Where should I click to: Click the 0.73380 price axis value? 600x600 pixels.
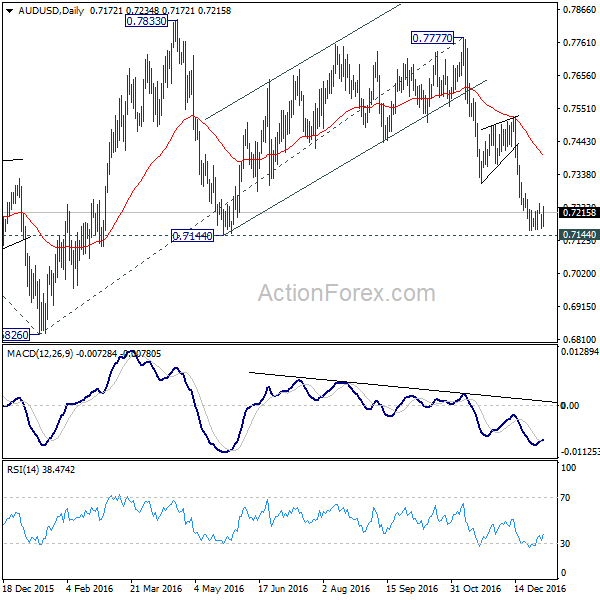point(579,174)
